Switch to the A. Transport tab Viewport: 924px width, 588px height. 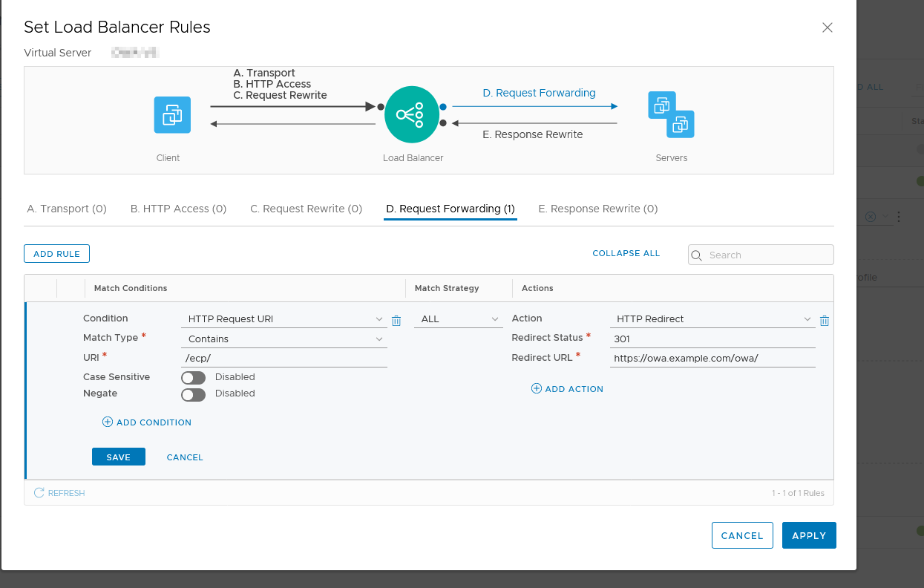(x=67, y=209)
